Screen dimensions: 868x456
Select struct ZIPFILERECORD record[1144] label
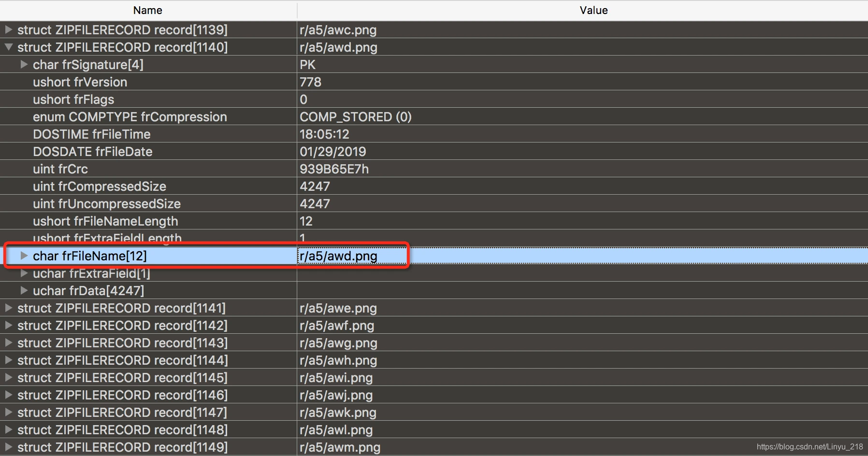(122, 360)
